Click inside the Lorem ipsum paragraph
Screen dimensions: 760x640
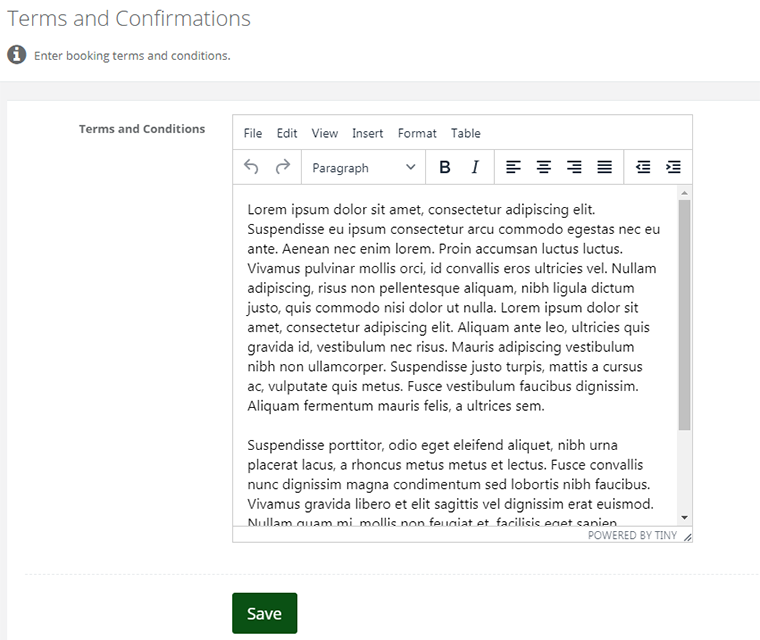[x=453, y=307]
